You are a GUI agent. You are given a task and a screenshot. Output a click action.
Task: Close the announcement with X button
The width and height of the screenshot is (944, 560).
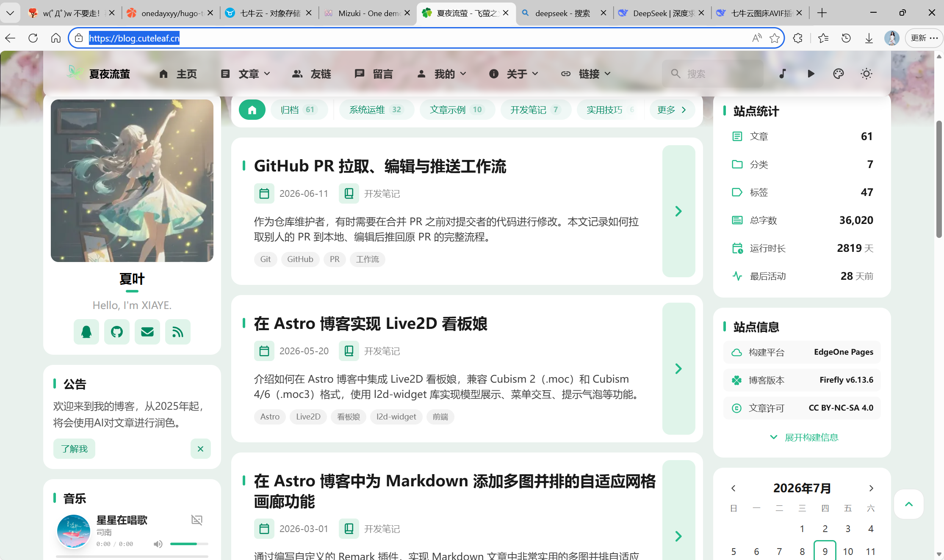(x=201, y=449)
